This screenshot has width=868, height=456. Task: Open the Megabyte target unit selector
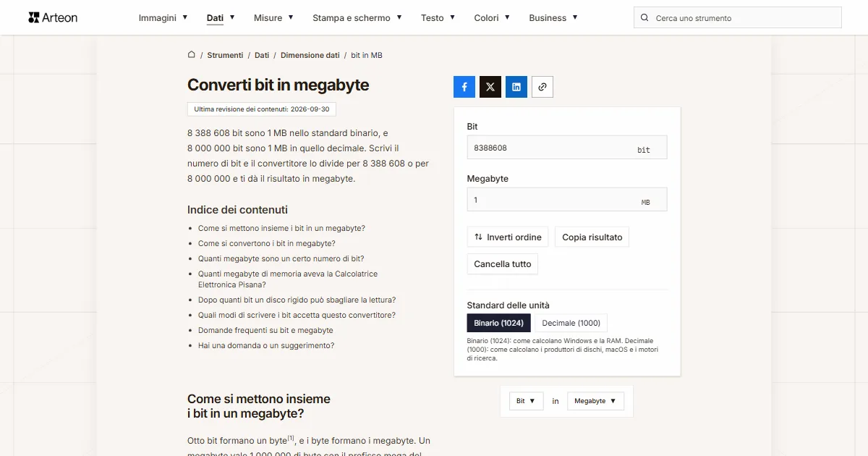(595, 401)
